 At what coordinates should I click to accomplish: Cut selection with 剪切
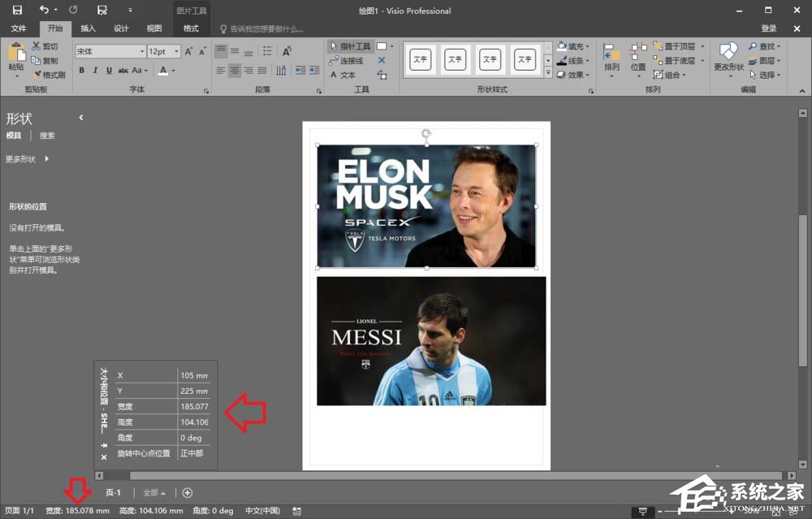[45, 46]
